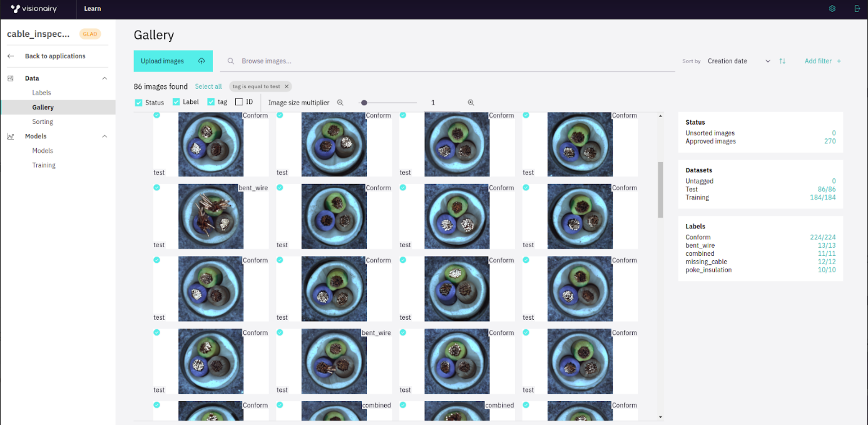Screen dimensions: 868x425
Task: Click the zoom out magnifier icon
Action: (x=340, y=103)
